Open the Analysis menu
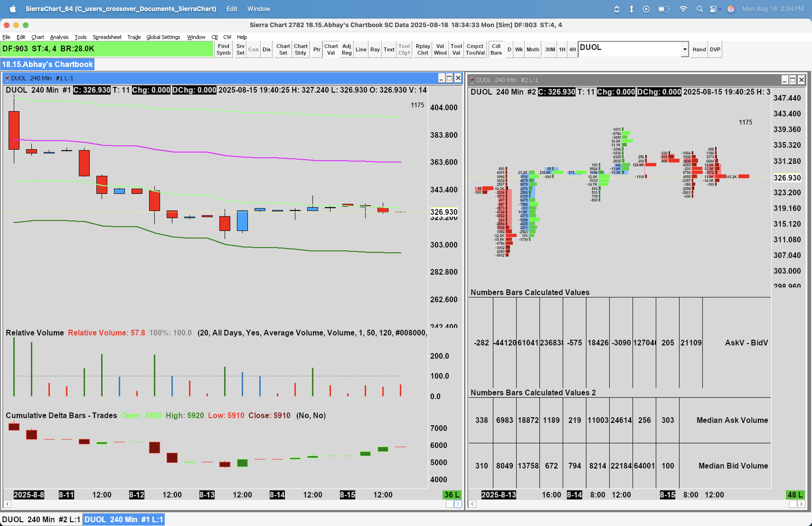 tap(59, 37)
